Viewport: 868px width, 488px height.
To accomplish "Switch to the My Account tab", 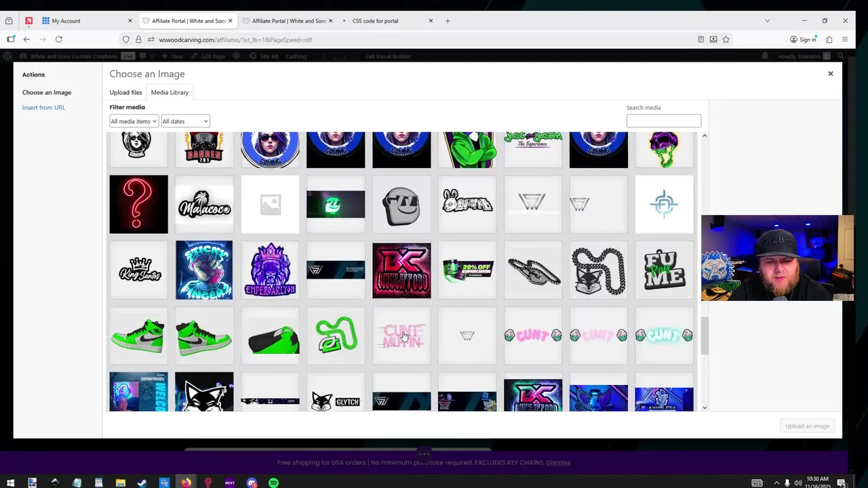I will pos(87,21).
